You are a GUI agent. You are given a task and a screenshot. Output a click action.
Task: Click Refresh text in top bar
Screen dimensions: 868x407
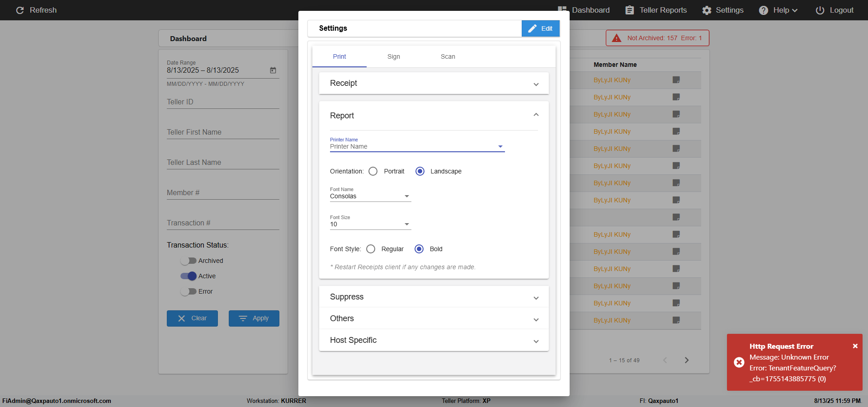43,10
